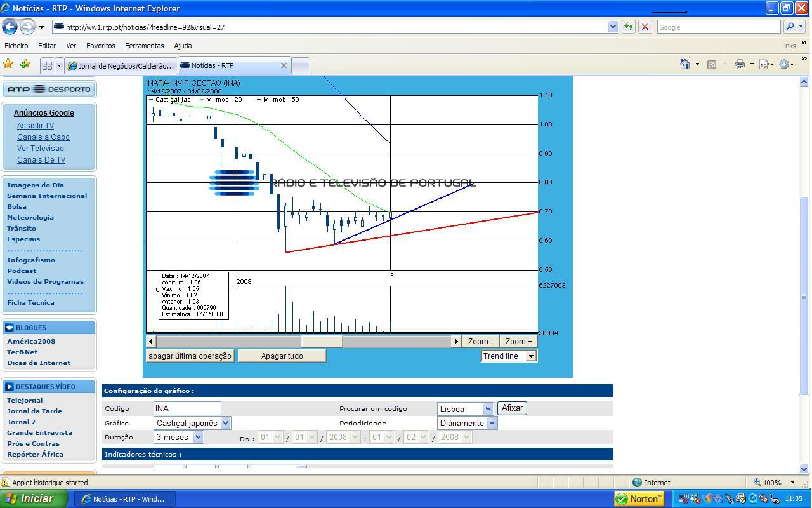This screenshot has height=508, width=812.
Task: Click apagar última operação button
Action: (x=190, y=356)
